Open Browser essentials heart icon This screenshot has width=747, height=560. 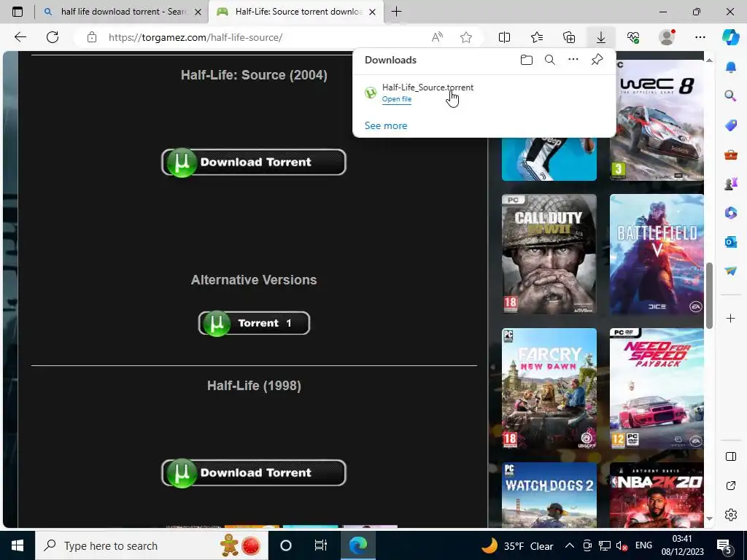633,37
